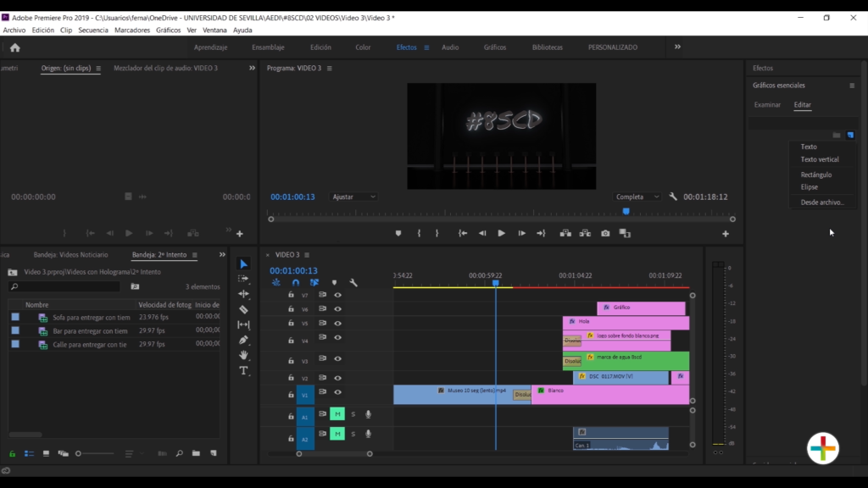868x488 pixels.
Task: Open the Archivo menu
Action: pyautogui.click(x=14, y=30)
